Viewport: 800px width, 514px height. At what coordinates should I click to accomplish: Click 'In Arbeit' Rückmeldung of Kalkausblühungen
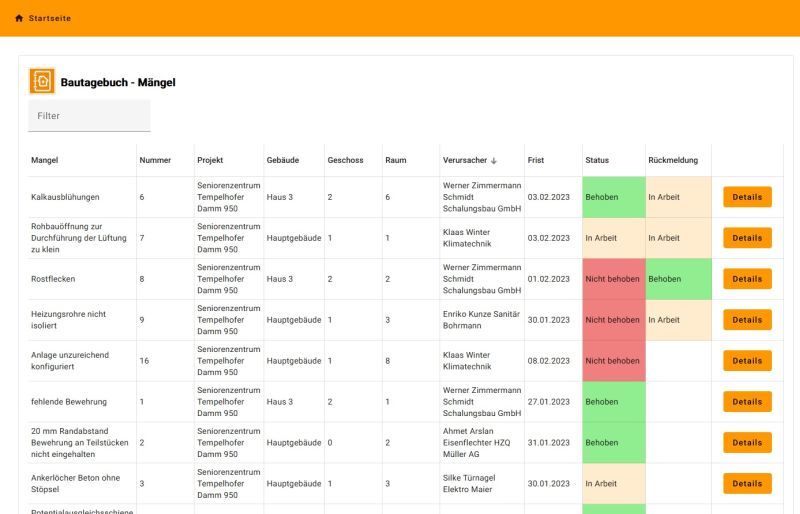click(679, 197)
